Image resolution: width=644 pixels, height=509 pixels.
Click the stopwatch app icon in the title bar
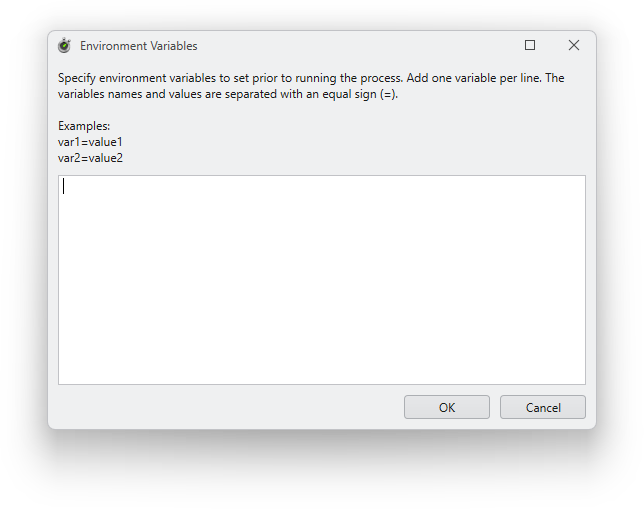tap(64, 45)
